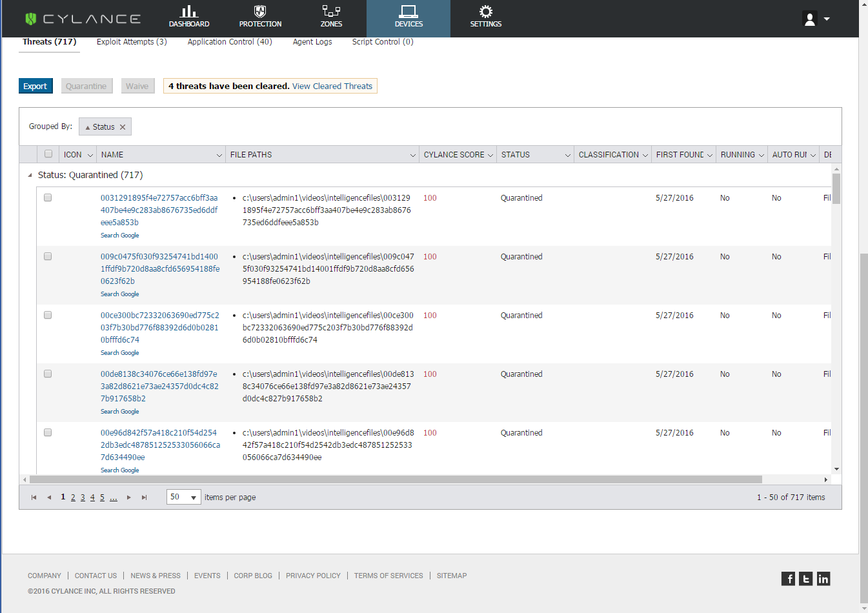Switch to Application Control (40) tab
Image resolution: width=868 pixels, height=613 pixels.
pos(230,42)
